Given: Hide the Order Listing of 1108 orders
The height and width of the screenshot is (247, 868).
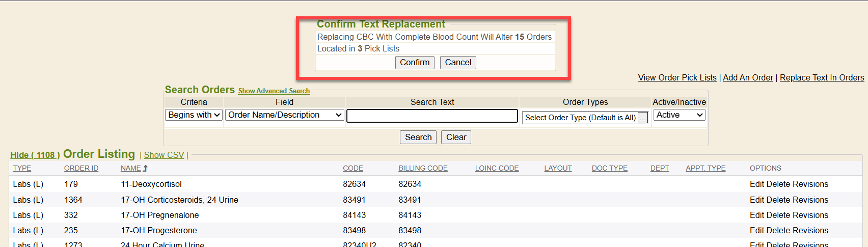Looking at the screenshot, I should point(35,155).
